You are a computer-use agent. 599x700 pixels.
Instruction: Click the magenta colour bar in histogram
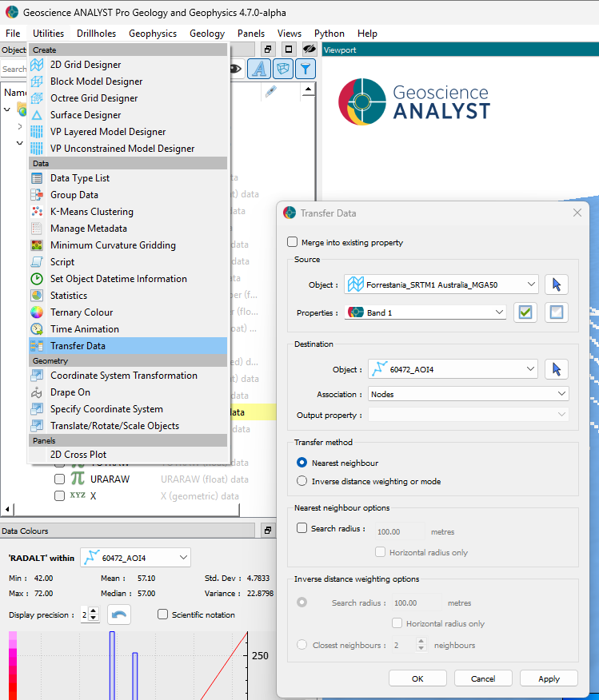pos(14,663)
